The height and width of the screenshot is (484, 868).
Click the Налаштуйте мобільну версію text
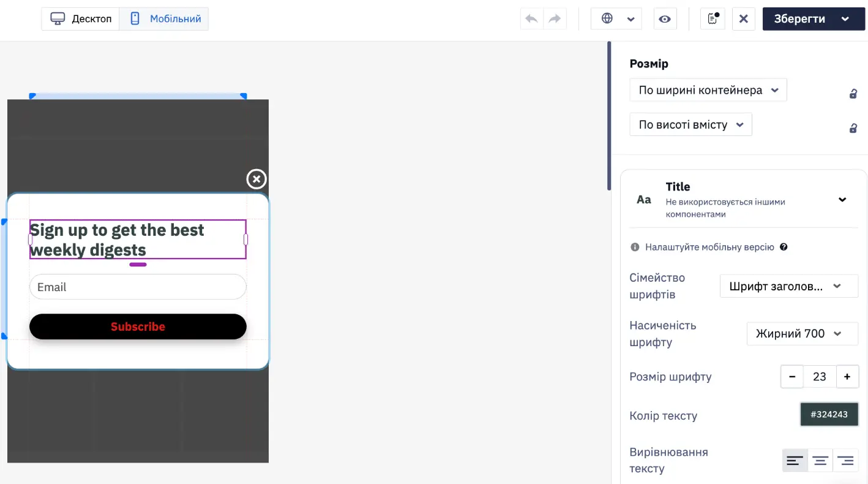click(x=710, y=248)
